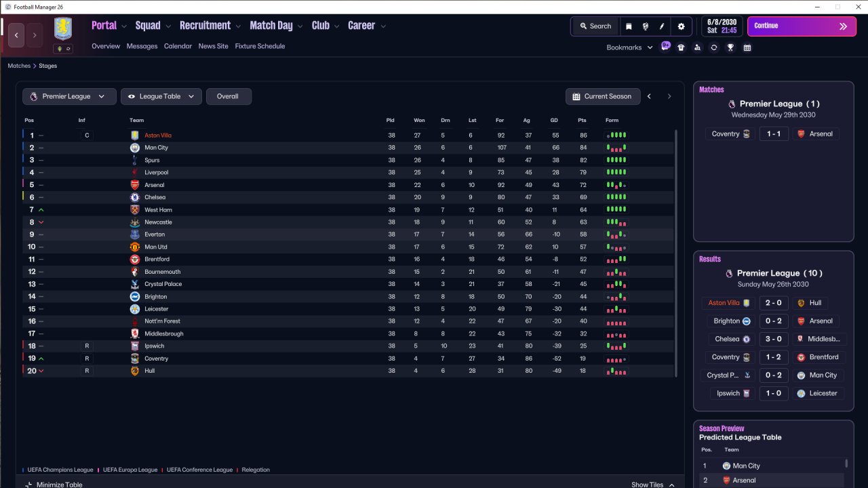Go back with the left arrow navigation button
Viewport: 868px width, 488px height.
17,35
